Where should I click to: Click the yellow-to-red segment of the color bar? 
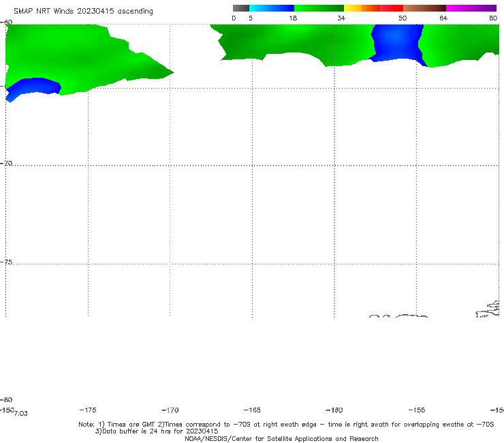coord(373,8)
